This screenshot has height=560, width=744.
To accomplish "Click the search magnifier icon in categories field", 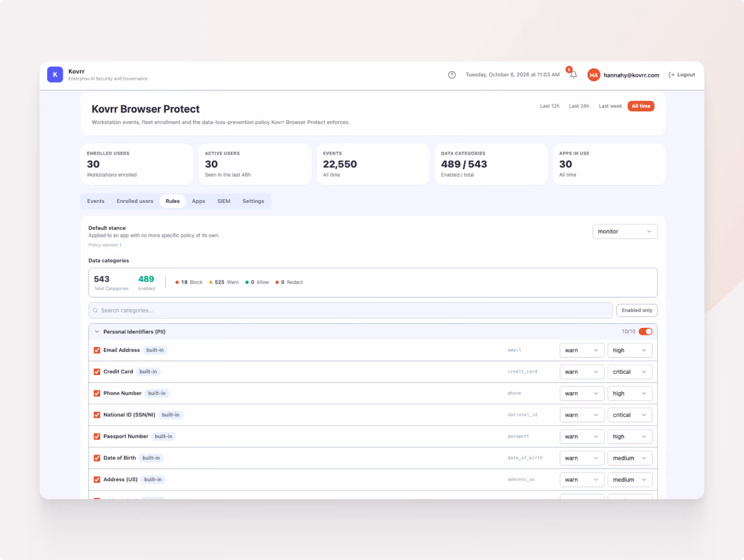I will pos(96,310).
